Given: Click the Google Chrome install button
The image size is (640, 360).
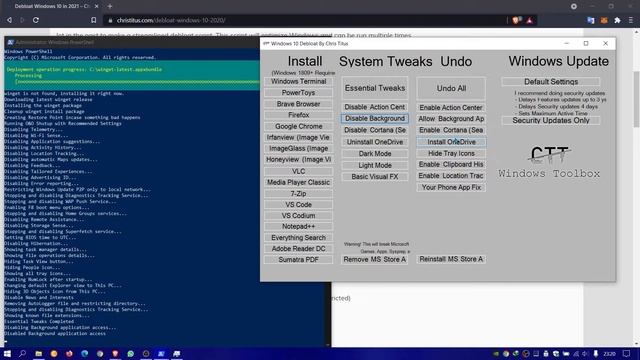Looking at the screenshot, I should pos(298,127).
